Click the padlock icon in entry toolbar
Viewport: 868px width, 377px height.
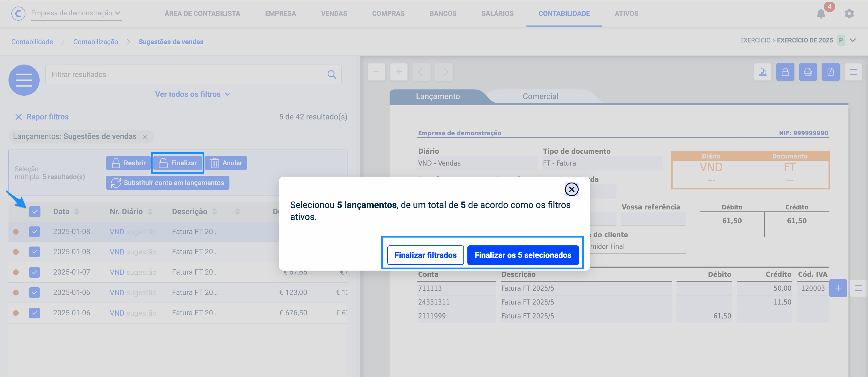[x=785, y=72]
